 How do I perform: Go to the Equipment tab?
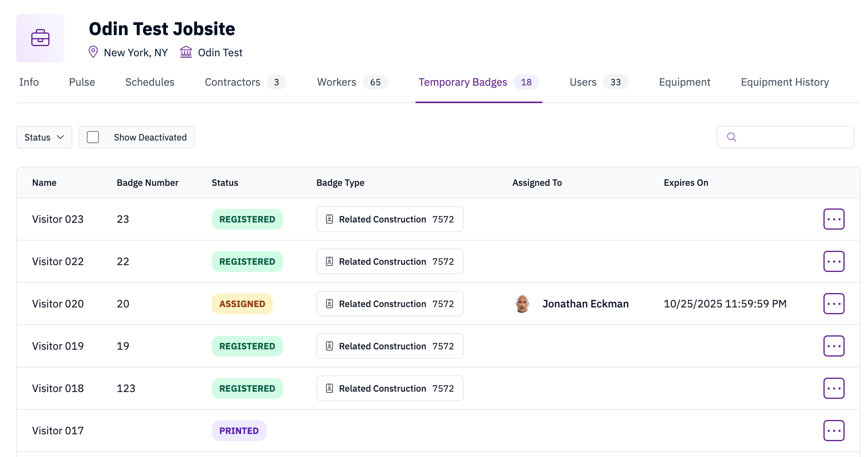point(685,82)
